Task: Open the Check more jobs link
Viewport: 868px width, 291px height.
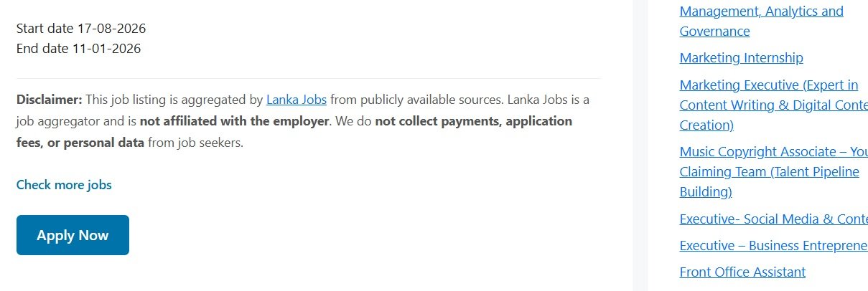Action: click(x=64, y=185)
